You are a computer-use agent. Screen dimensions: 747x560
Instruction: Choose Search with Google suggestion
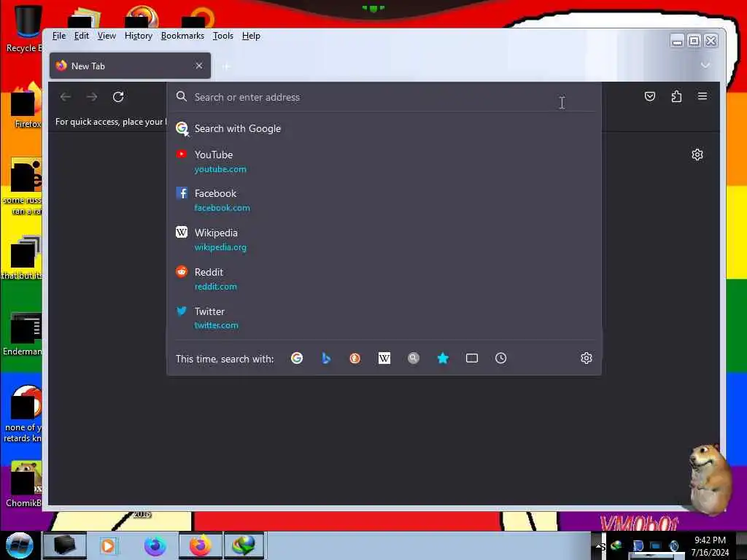[384, 128]
